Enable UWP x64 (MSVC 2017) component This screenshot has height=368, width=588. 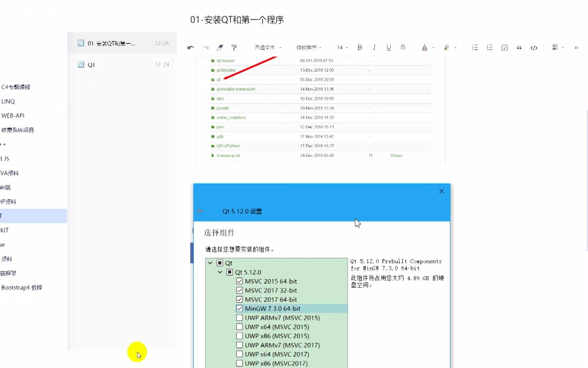(x=240, y=354)
